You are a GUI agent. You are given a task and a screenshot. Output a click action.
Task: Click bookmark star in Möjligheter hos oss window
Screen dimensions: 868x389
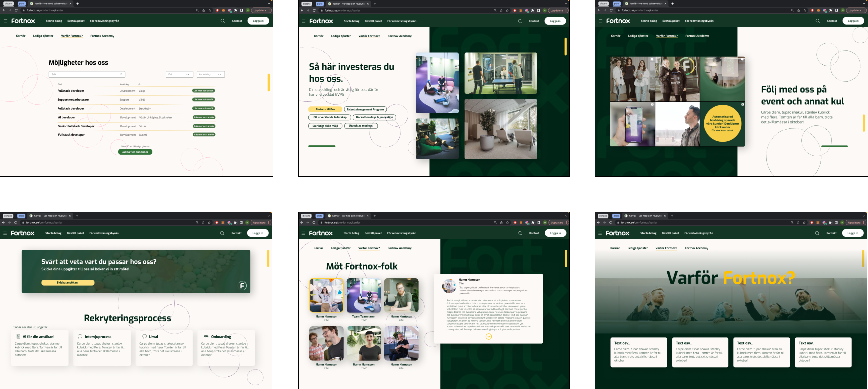[210, 10]
